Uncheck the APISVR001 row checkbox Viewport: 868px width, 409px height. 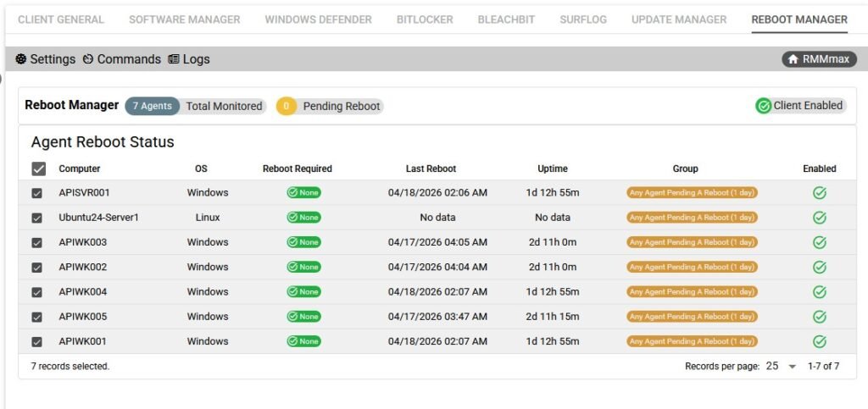(x=36, y=193)
